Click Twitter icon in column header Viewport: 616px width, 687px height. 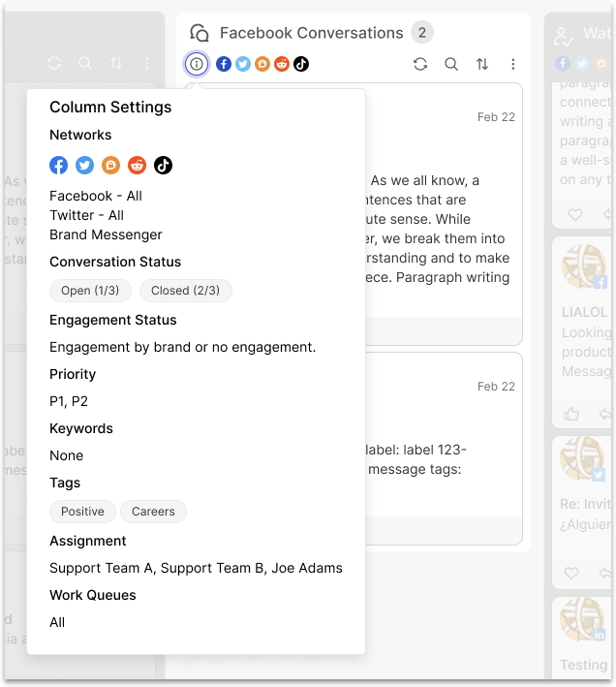click(243, 64)
